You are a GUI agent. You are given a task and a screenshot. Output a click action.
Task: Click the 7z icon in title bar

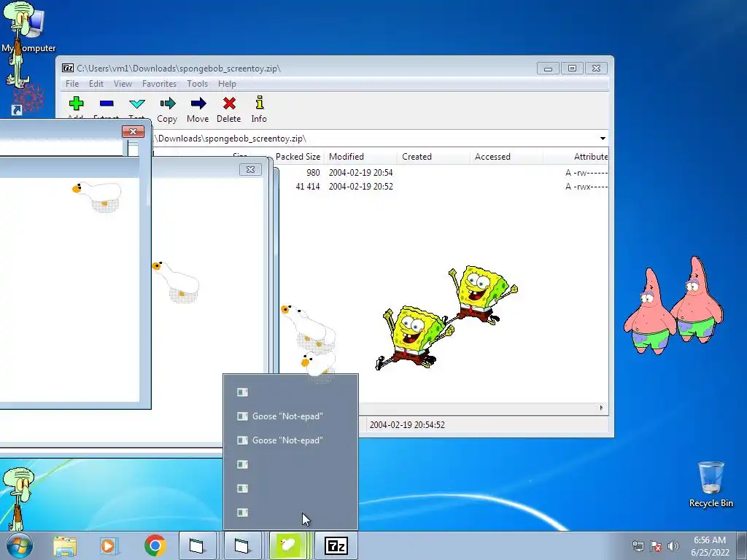click(x=68, y=68)
